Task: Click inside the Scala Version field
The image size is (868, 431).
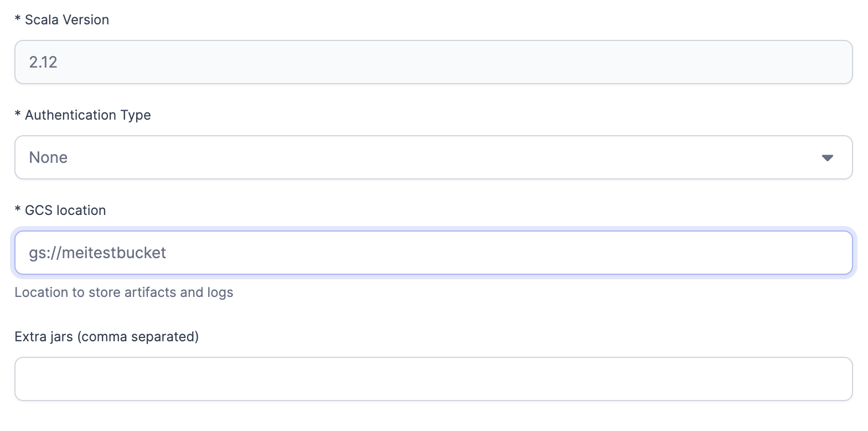Action: point(433,62)
